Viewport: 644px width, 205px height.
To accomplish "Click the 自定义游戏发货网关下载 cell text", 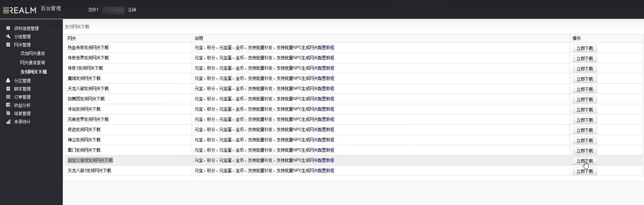I will coord(90,160).
